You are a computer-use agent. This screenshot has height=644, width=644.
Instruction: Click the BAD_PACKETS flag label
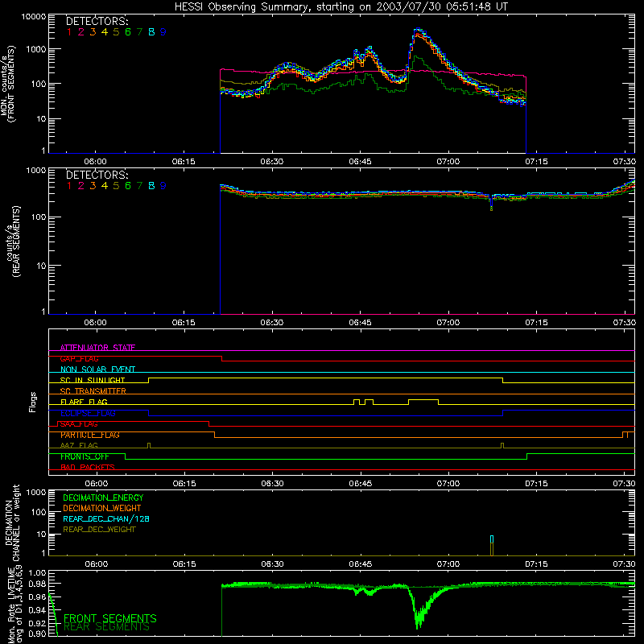pos(88,468)
